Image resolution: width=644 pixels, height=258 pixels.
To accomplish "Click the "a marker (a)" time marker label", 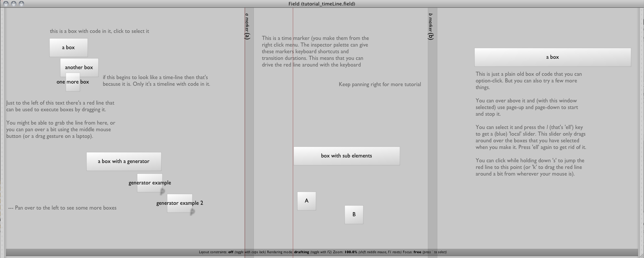I will (x=247, y=26).
